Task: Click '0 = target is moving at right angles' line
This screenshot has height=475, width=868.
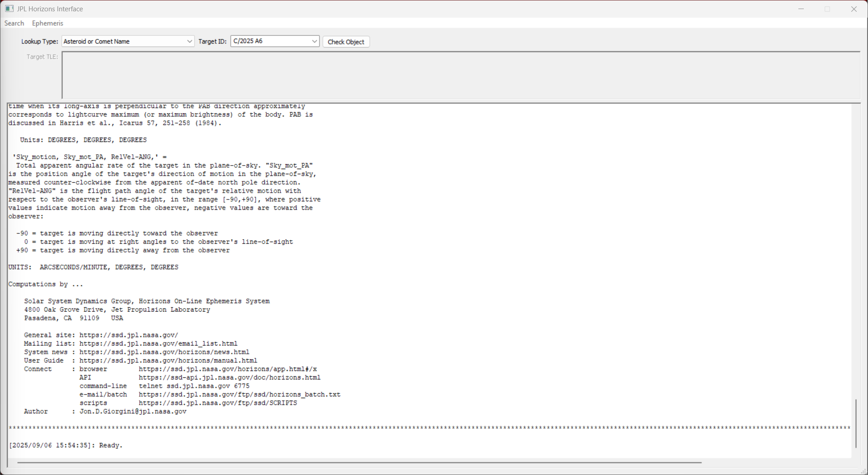Action: (x=158, y=242)
